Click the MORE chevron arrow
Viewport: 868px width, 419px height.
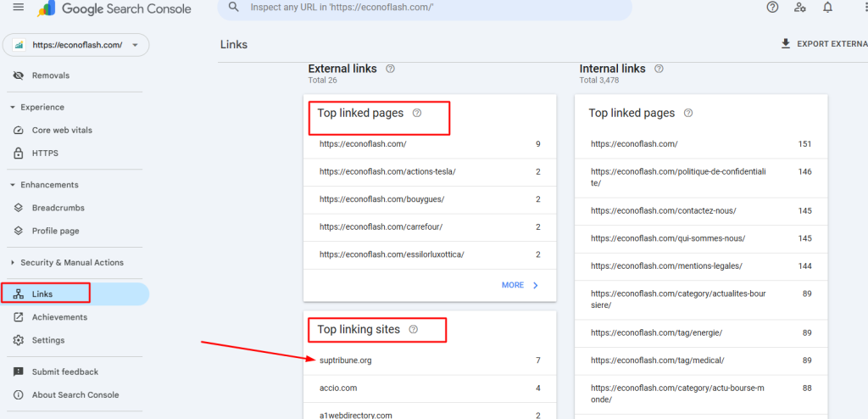536,285
